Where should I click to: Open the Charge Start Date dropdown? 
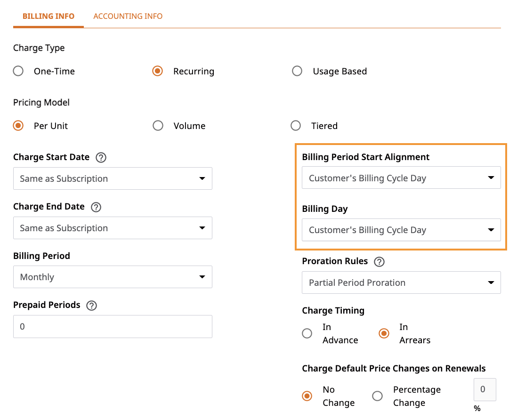(113, 178)
